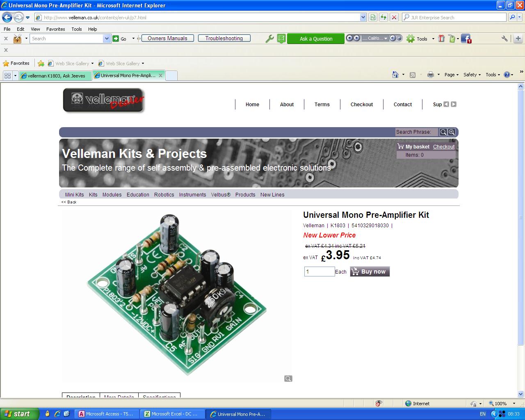Open the View menu
The height and width of the screenshot is (420, 525).
[x=35, y=29]
